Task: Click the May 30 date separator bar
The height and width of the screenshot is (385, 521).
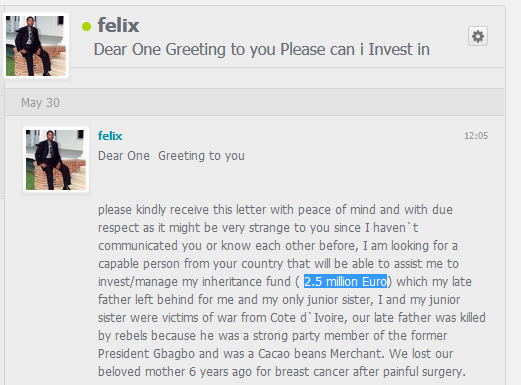Action: (x=254, y=102)
